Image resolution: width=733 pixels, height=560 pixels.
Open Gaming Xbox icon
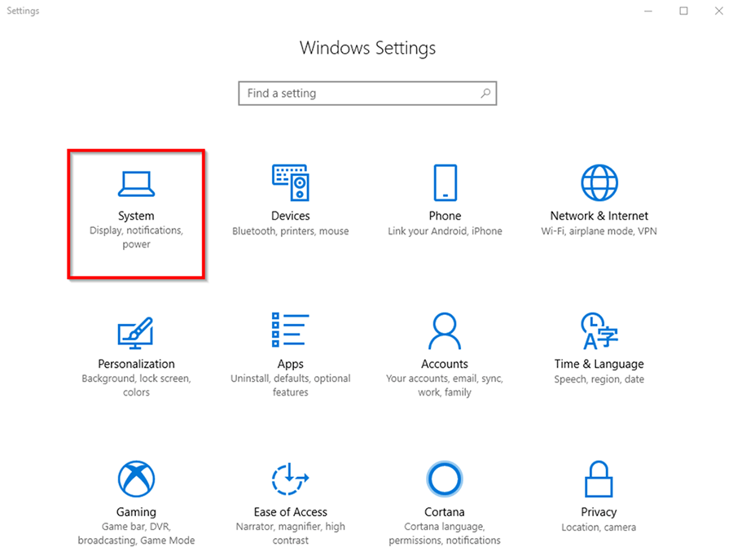tap(136, 479)
